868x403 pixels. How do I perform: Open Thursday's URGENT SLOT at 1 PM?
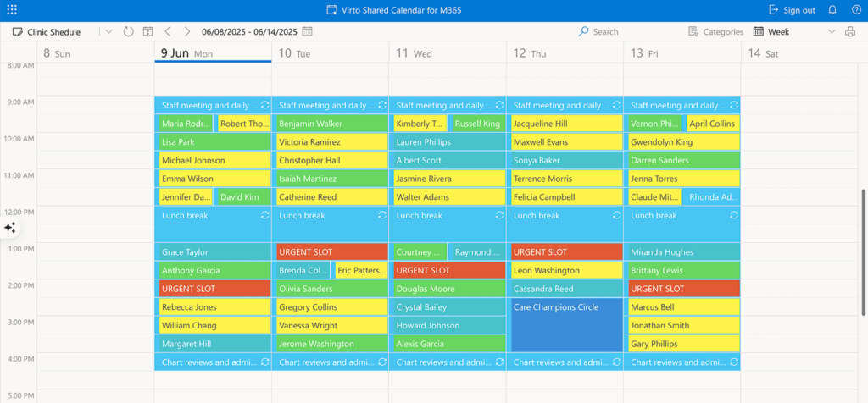[567, 252]
